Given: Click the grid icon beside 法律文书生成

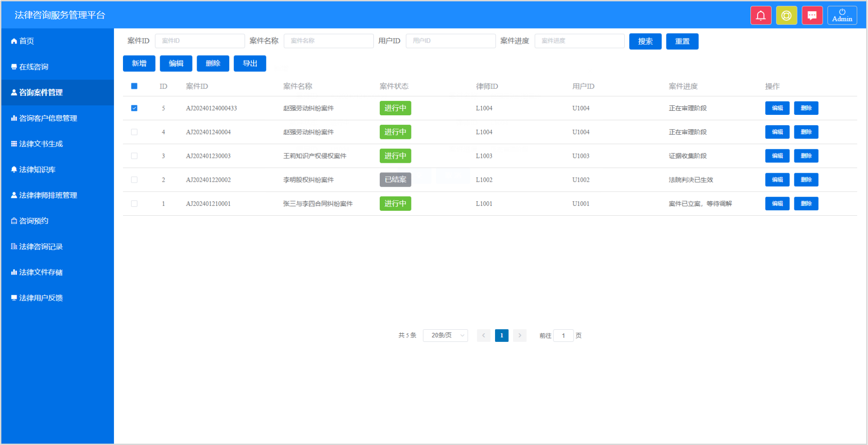Looking at the screenshot, I should click(x=14, y=144).
